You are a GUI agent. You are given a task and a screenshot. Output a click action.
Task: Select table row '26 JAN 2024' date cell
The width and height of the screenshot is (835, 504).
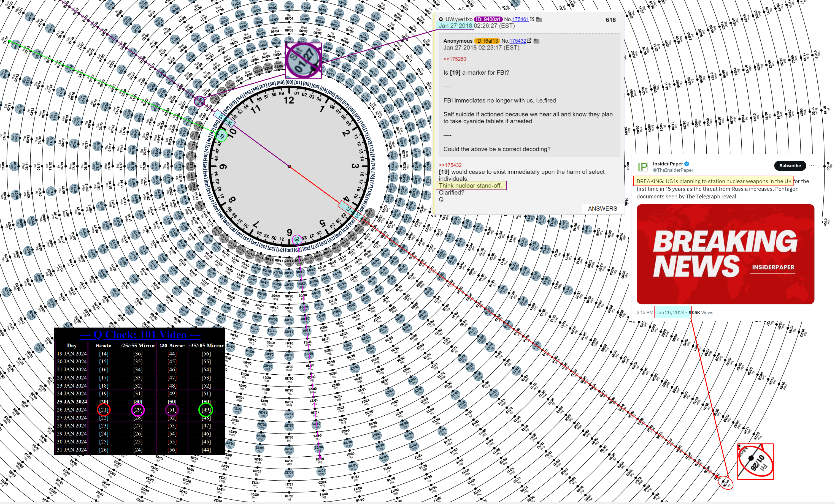click(72, 410)
